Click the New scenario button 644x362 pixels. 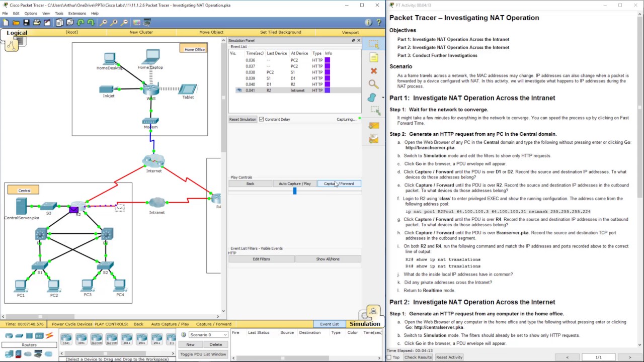tap(190, 344)
